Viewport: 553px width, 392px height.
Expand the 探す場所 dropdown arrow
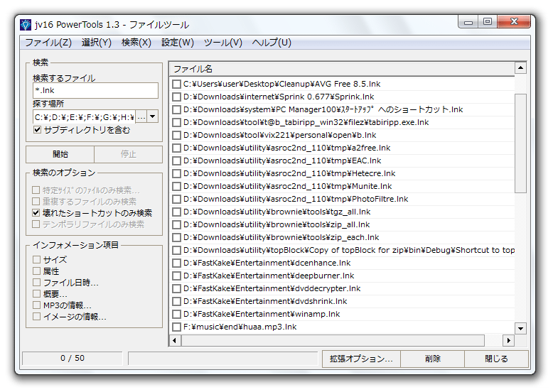click(152, 116)
